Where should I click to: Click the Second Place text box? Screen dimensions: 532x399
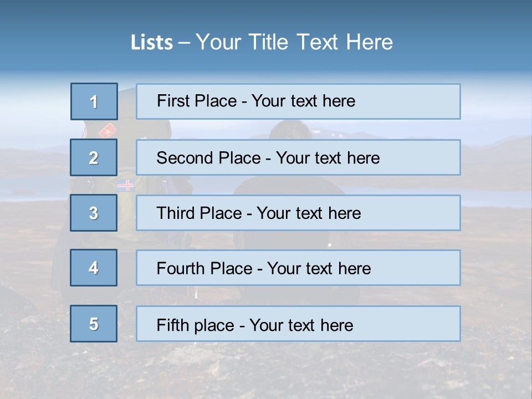298,157
